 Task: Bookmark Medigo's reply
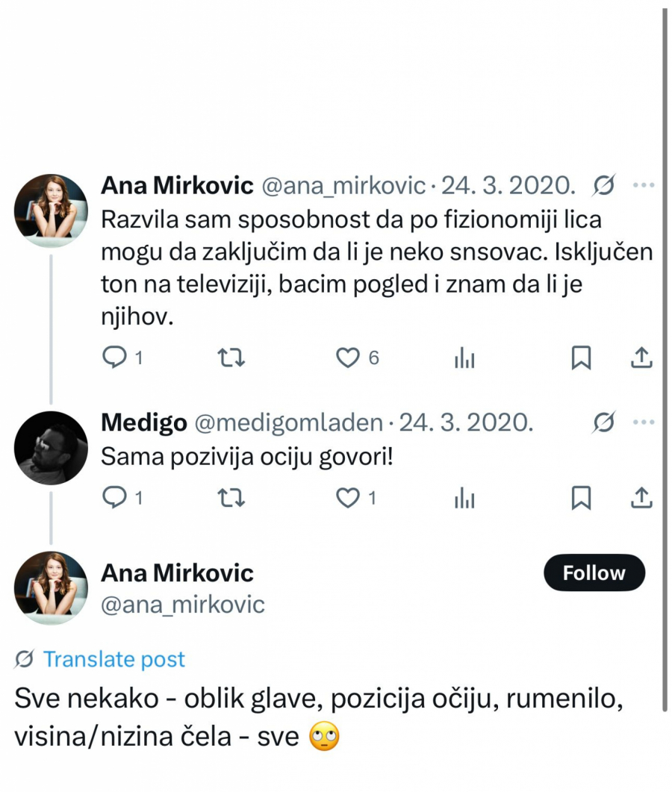tap(582, 498)
